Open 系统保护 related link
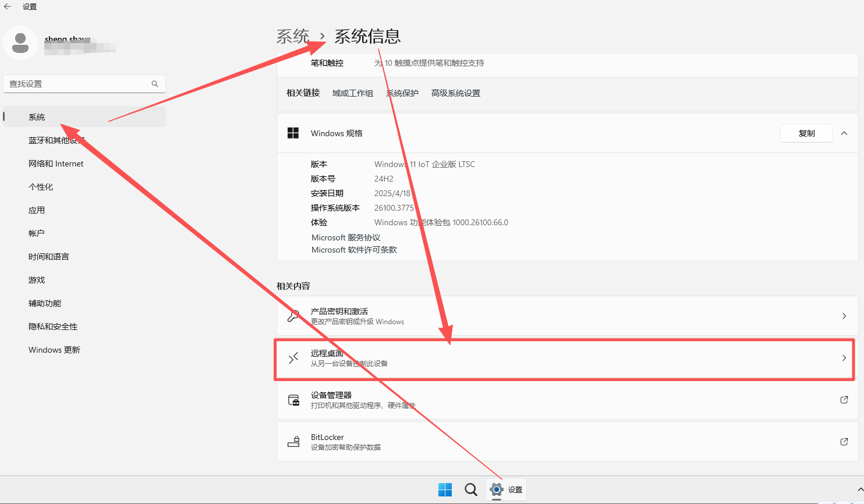864x504 pixels. pyautogui.click(x=402, y=93)
